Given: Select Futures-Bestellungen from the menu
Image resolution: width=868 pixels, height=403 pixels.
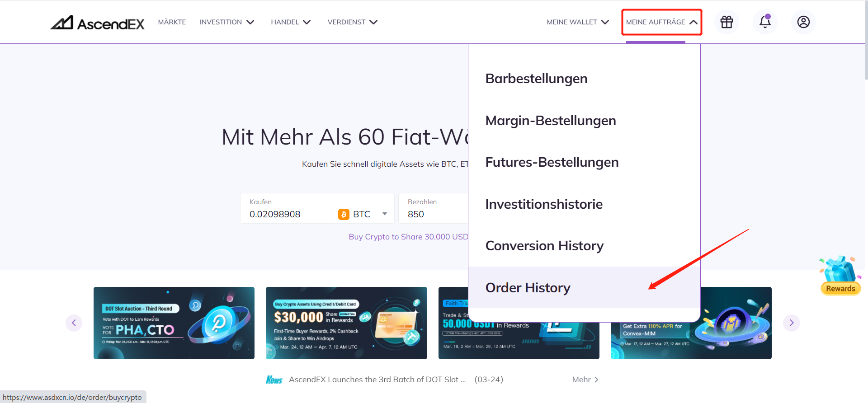Looking at the screenshot, I should 584,162.
